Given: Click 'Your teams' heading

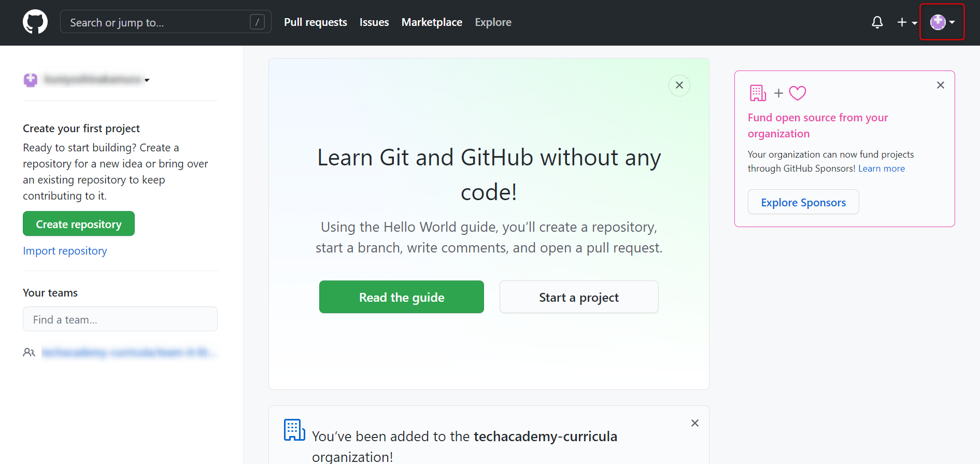Looking at the screenshot, I should coord(50,292).
